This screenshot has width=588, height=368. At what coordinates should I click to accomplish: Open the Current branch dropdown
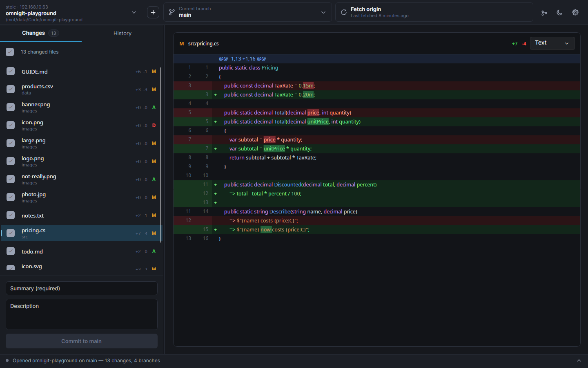(x=247, y=12)
